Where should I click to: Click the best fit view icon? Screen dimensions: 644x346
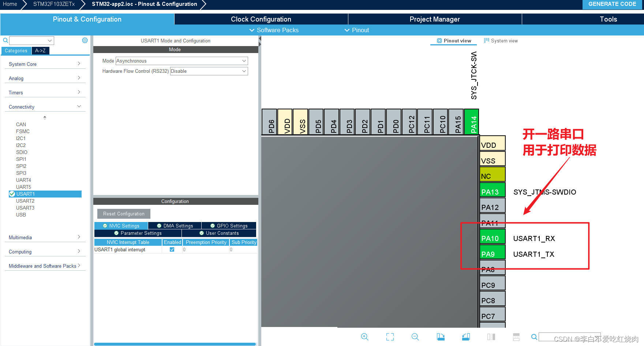tap(390, 337)
